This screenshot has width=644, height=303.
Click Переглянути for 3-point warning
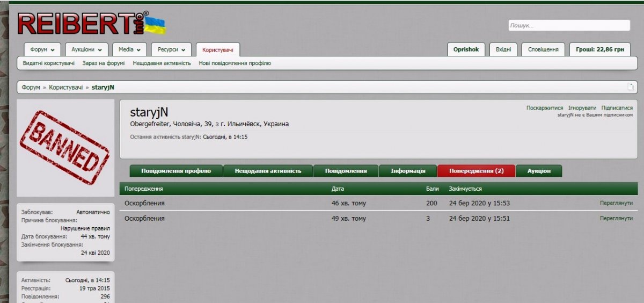616,219
